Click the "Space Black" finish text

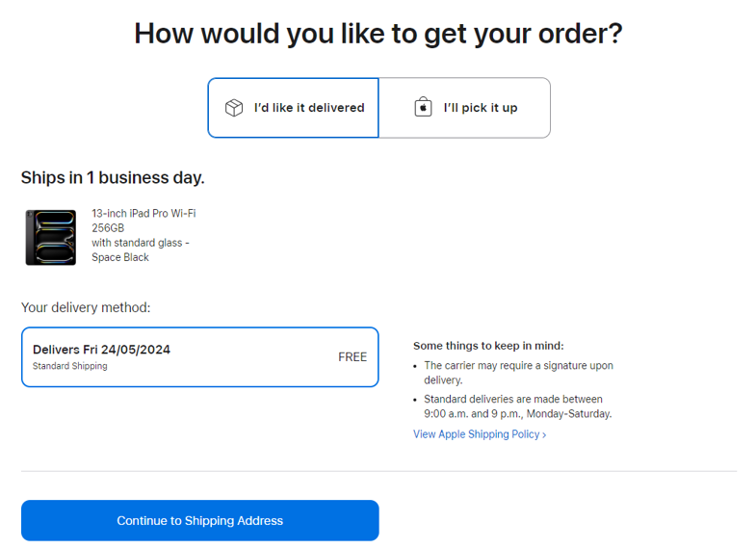[x=120, y=257]
